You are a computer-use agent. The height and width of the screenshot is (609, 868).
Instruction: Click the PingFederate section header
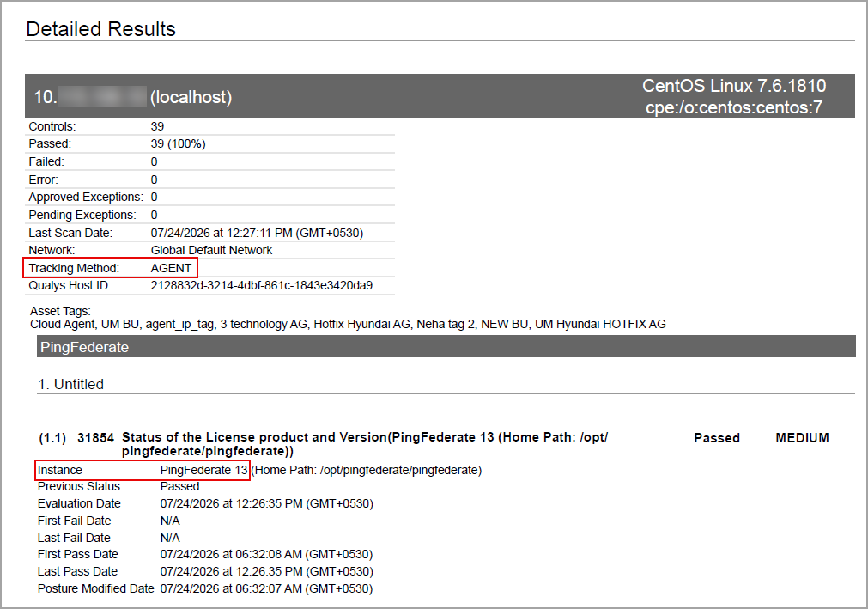446,346
